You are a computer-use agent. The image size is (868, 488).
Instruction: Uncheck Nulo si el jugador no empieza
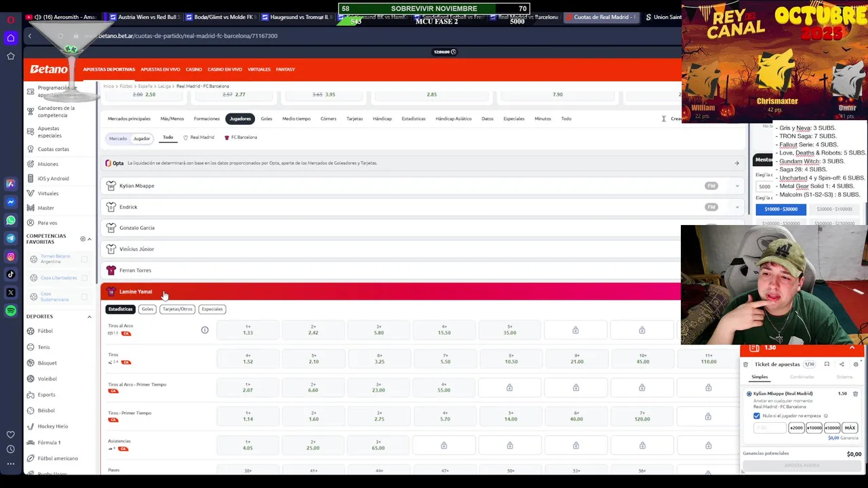(757, 416)
